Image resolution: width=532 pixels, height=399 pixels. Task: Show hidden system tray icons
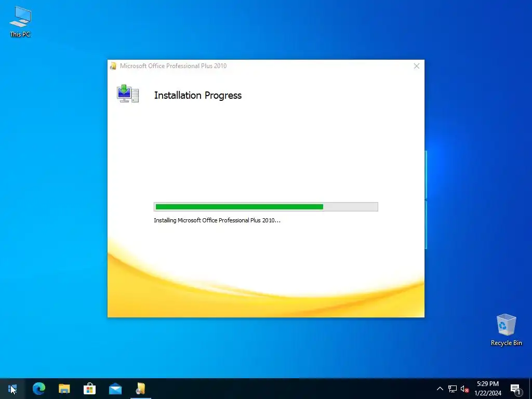point(440,389)
